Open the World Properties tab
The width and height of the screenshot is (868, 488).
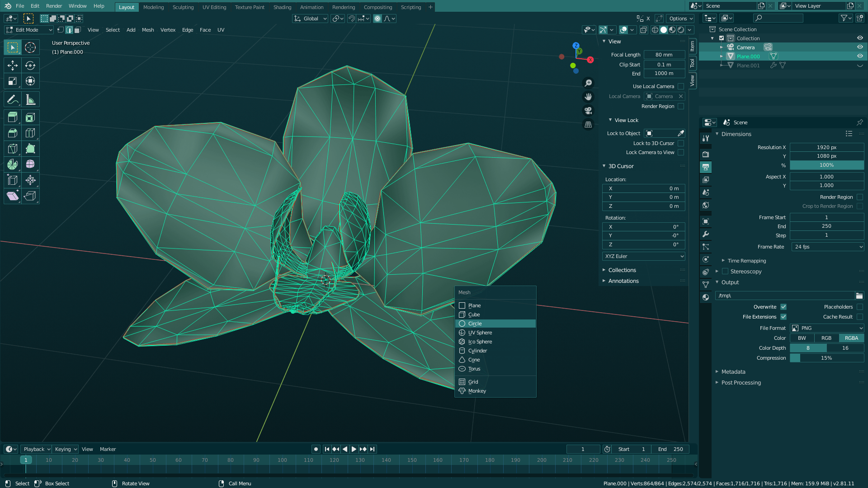coord(706,205)
